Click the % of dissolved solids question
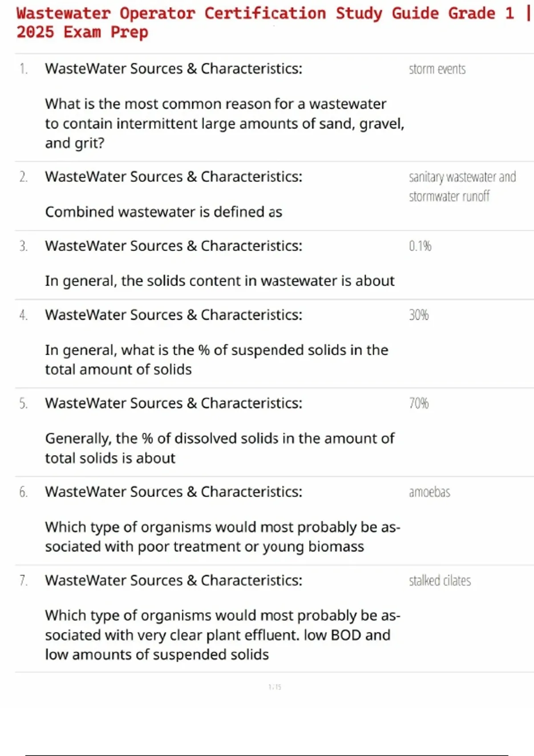The width and height of the screenshot is (534, 756). point(219,448)
